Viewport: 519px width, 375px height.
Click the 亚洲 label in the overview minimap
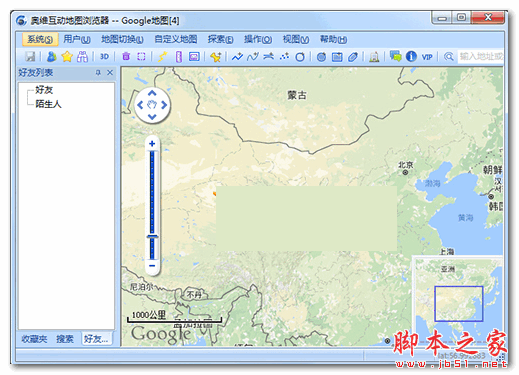coord(447,269)
